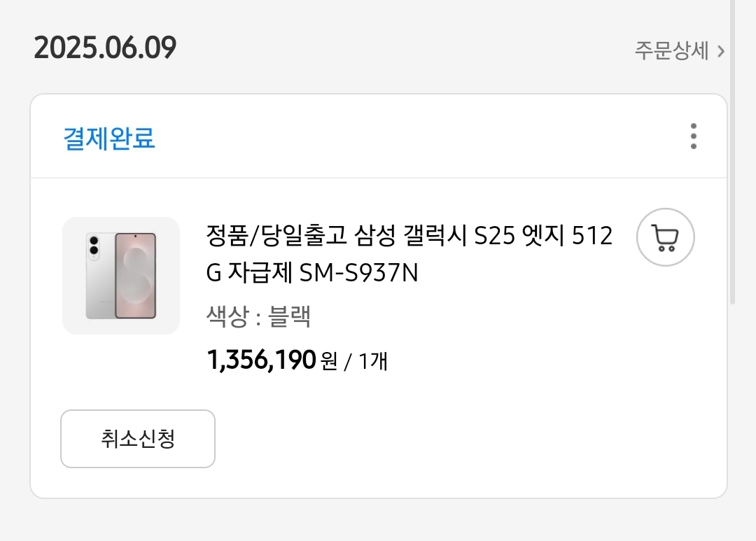
Task: Tap the phone's pink front screen in image
Action: pyautogui.click(x=135, y=275)
